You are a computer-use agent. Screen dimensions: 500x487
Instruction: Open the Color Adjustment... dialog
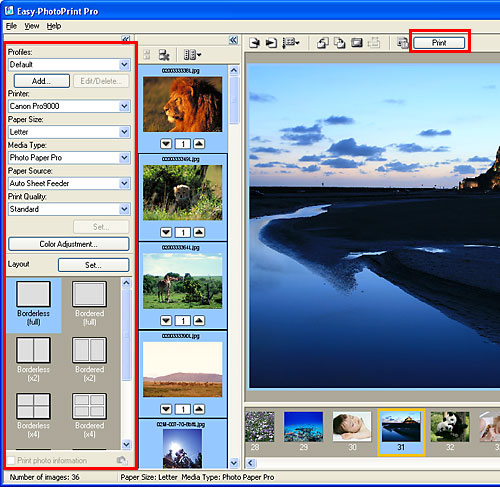click(69, 244)
